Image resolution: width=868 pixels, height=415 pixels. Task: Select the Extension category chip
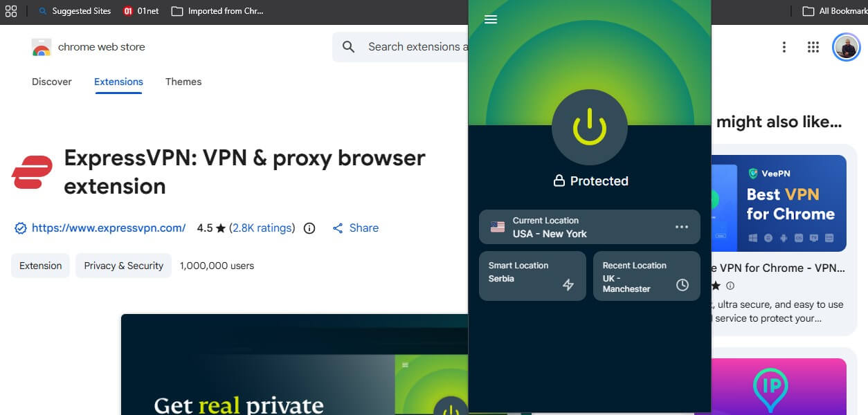(x=40, y=266)
